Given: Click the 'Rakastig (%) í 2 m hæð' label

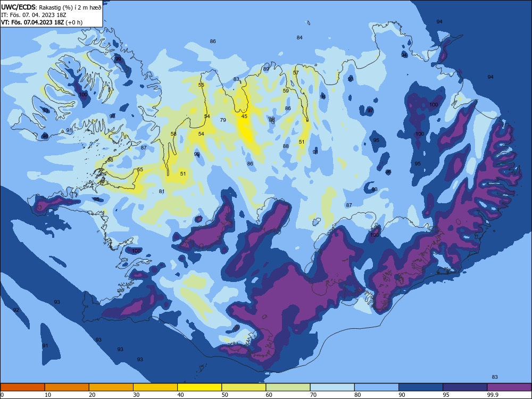Looking at the screenshot, I should [x=70, y=7].
